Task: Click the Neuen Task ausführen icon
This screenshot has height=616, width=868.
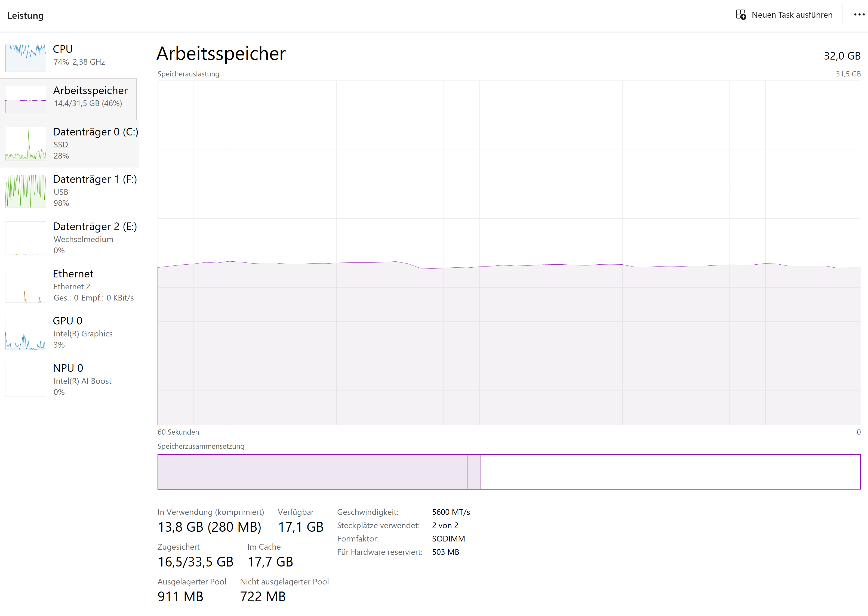Action: tap(740, 15)
